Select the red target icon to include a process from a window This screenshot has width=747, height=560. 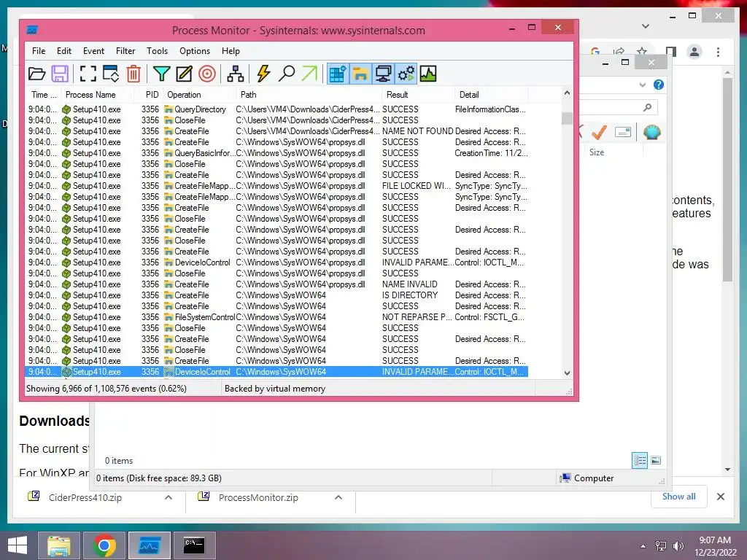[x=207, y=74]
